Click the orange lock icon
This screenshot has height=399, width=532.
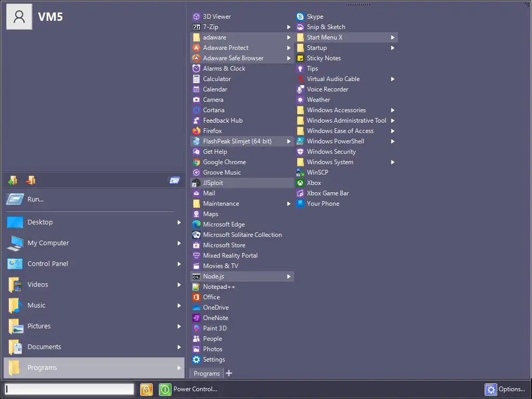click(x=146, y=390)
